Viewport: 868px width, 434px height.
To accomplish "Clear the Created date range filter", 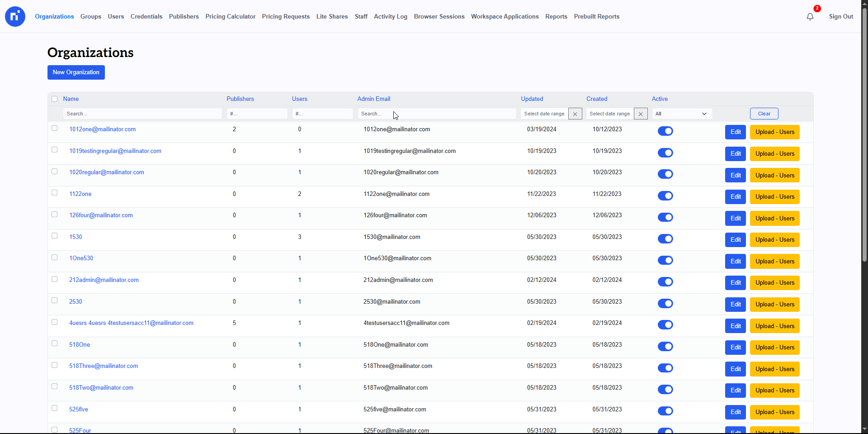I will [x=640, y=114].
